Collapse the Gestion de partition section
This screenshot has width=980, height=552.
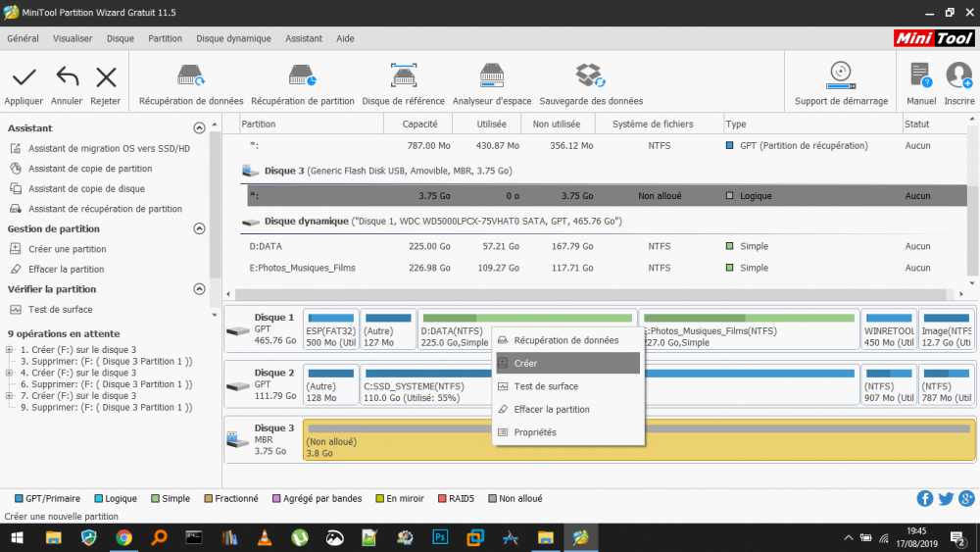[200, 228]
